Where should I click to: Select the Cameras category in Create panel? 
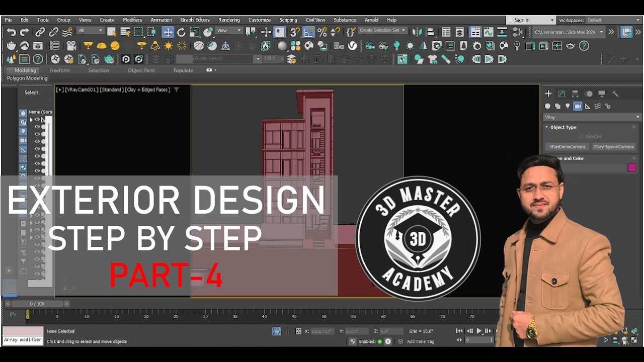tap(578, 106)
